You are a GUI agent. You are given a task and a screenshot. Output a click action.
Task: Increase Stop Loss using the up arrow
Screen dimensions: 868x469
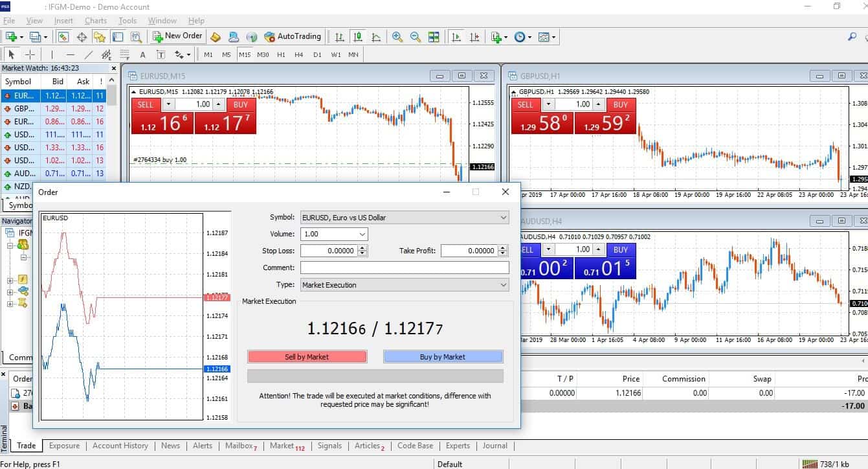point(362,247)
